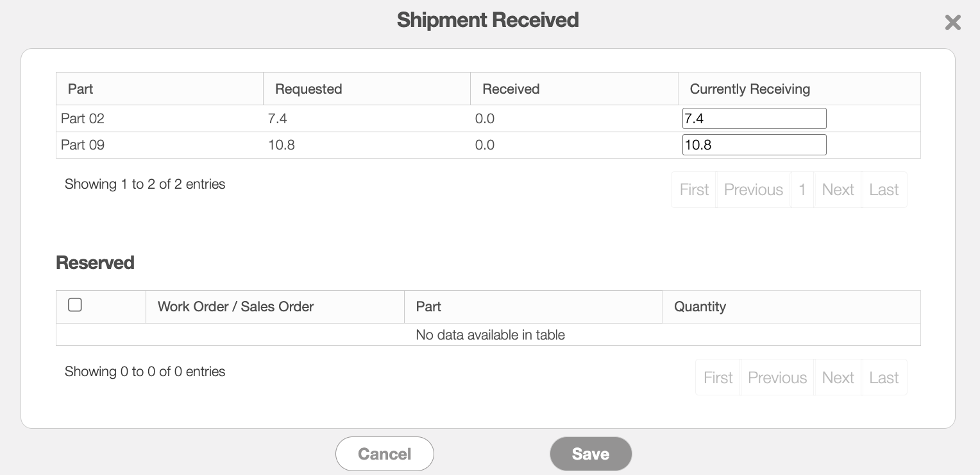Sort by Requested column header
Viewport: 980px width, 475px height.
tap(367, 89)
